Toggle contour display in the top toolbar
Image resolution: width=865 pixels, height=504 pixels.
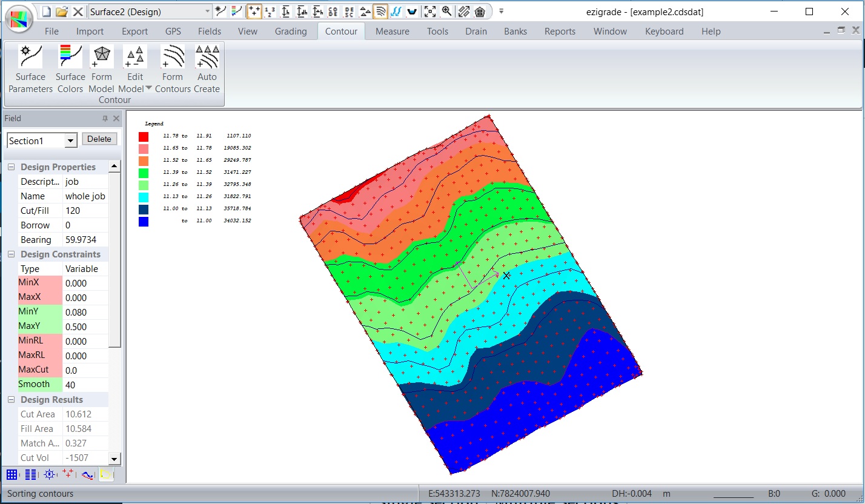point(380,12)
